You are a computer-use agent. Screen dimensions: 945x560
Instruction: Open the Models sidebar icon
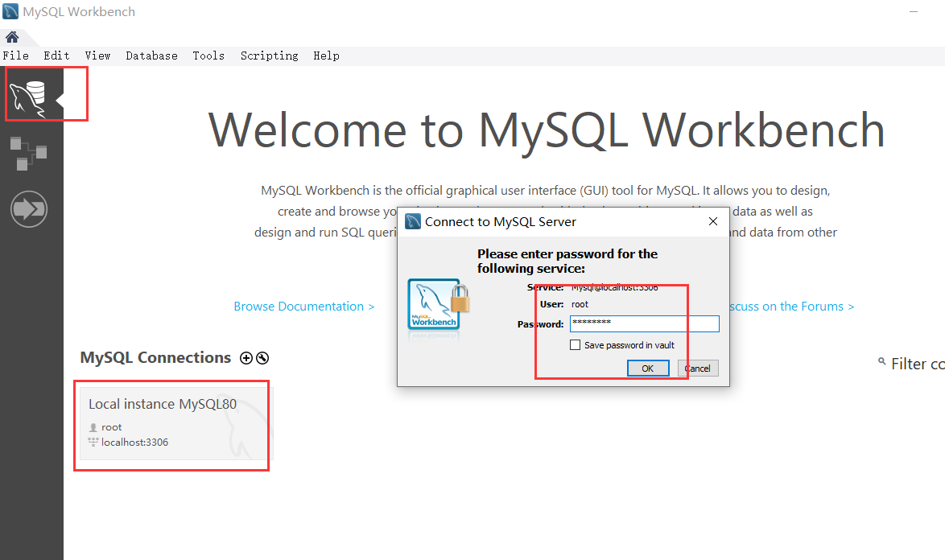28,154
